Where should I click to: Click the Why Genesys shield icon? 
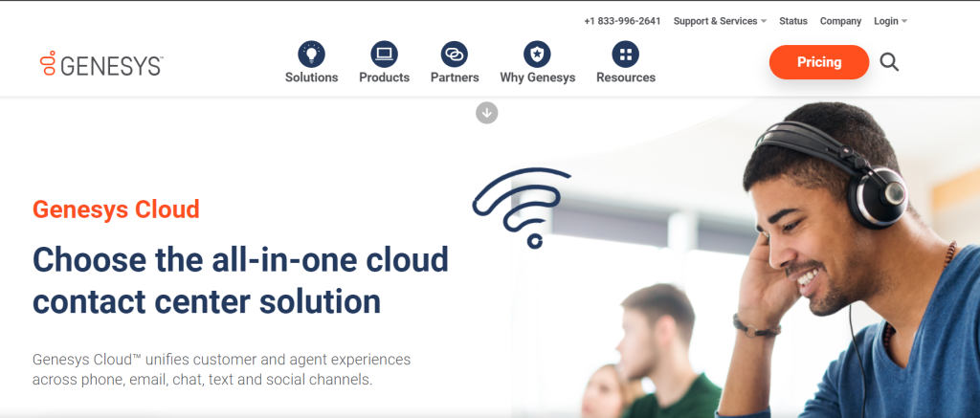(x=537, y=55)
